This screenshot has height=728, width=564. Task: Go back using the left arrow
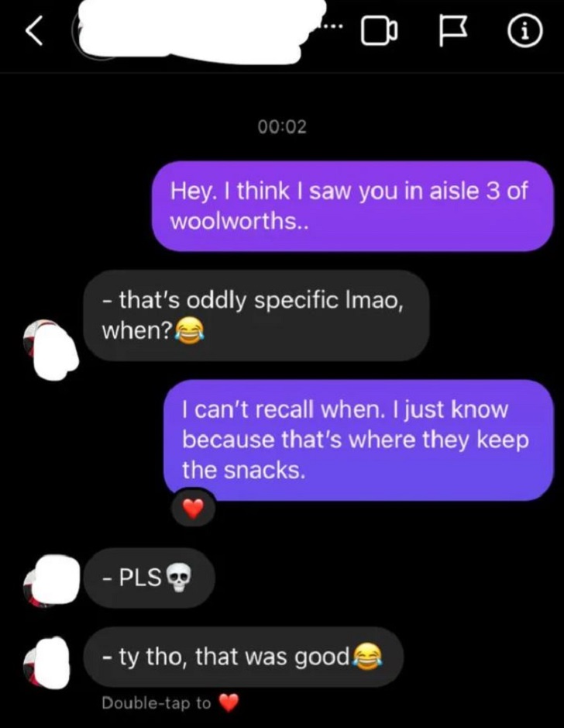point(34,32)
